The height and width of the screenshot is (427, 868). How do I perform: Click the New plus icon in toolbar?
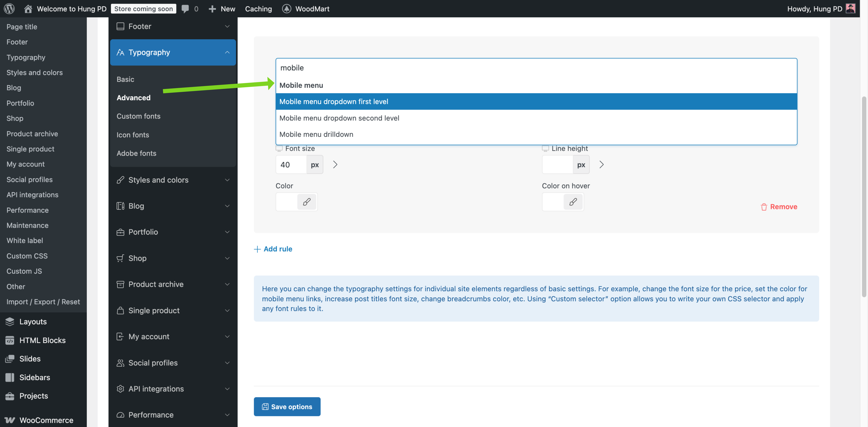tap(212, 9)
